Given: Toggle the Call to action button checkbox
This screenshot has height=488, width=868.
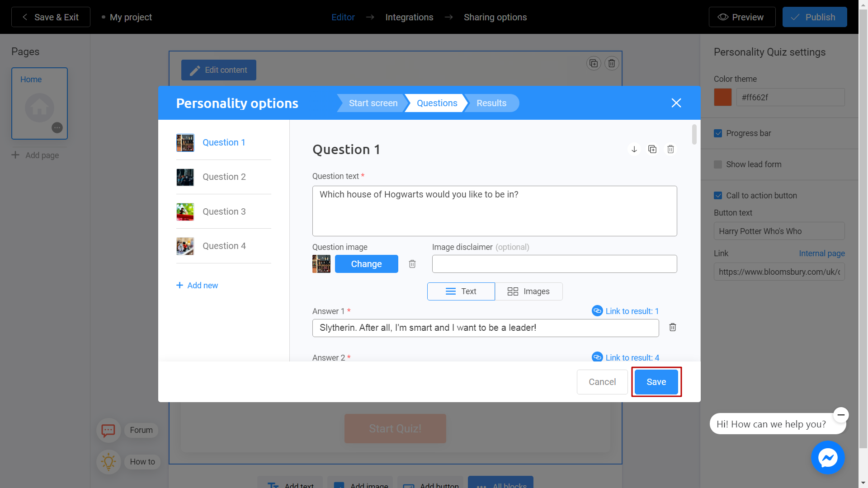Looking at the screenshot, I should [x=718, y=195].
